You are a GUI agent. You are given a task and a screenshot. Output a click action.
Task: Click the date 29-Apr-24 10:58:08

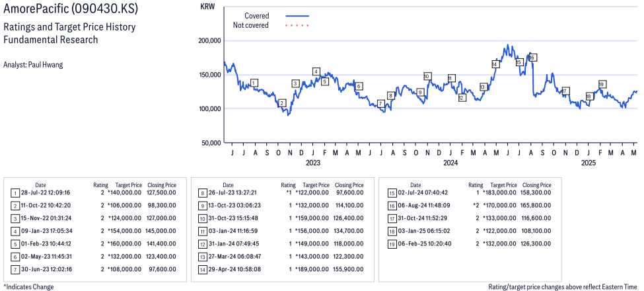[x=234, y=269]
